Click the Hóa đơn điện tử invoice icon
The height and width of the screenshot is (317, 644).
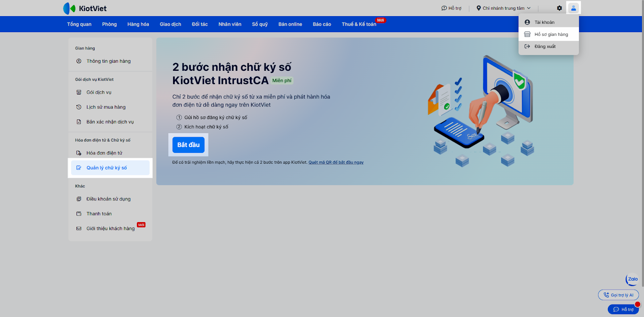79,153
